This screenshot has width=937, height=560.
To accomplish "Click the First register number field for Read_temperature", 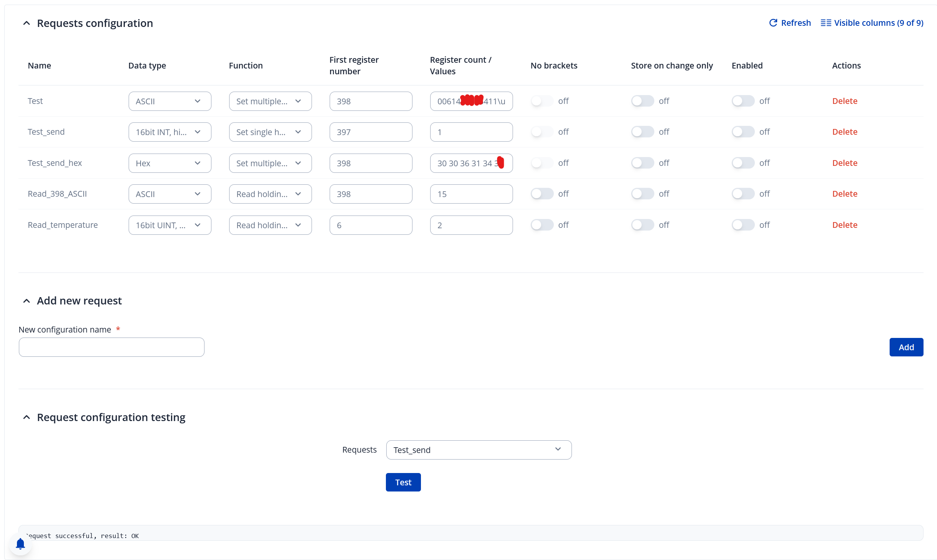I will tap(370, 225).
